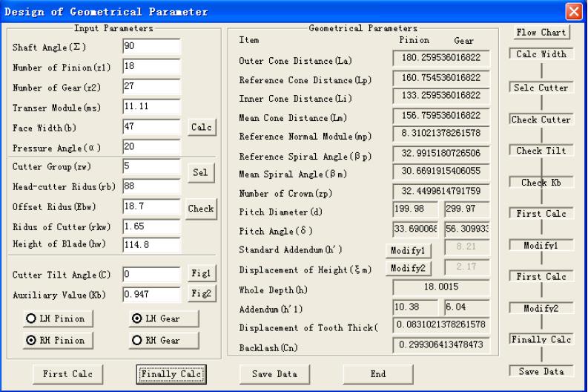
Task: Click the Offset Ridus (Ebw) field
Action: (151, 207)
